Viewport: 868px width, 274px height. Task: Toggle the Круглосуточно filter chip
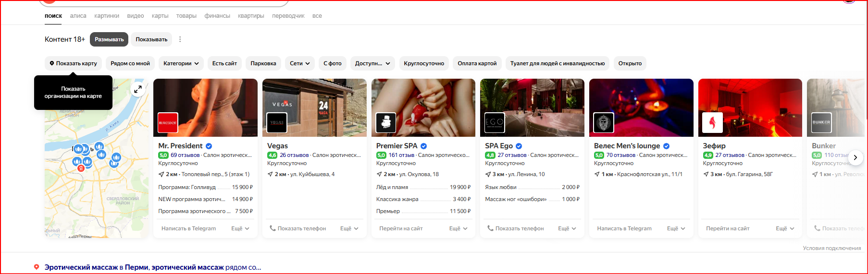[x=424, y=63]
